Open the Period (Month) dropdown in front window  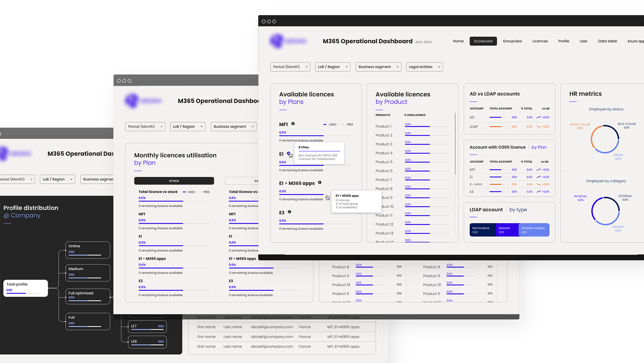tap(290, 67)
